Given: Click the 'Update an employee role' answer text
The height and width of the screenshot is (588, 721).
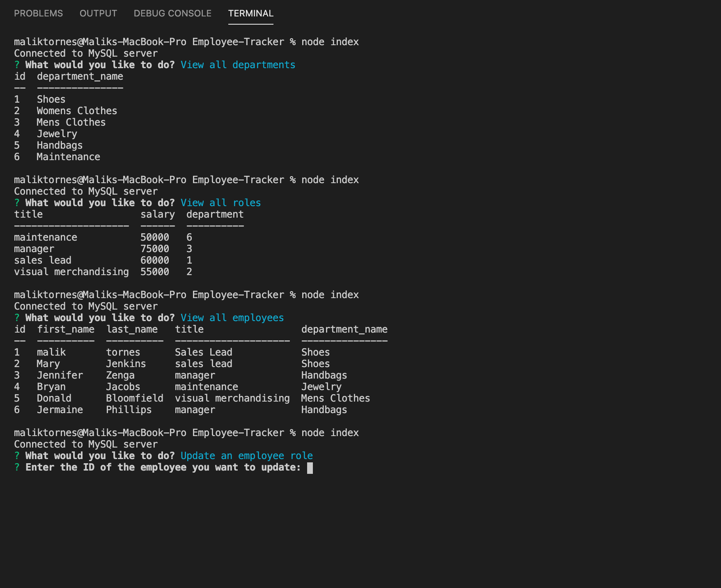Looking at the screenshot, I should 246,455.
